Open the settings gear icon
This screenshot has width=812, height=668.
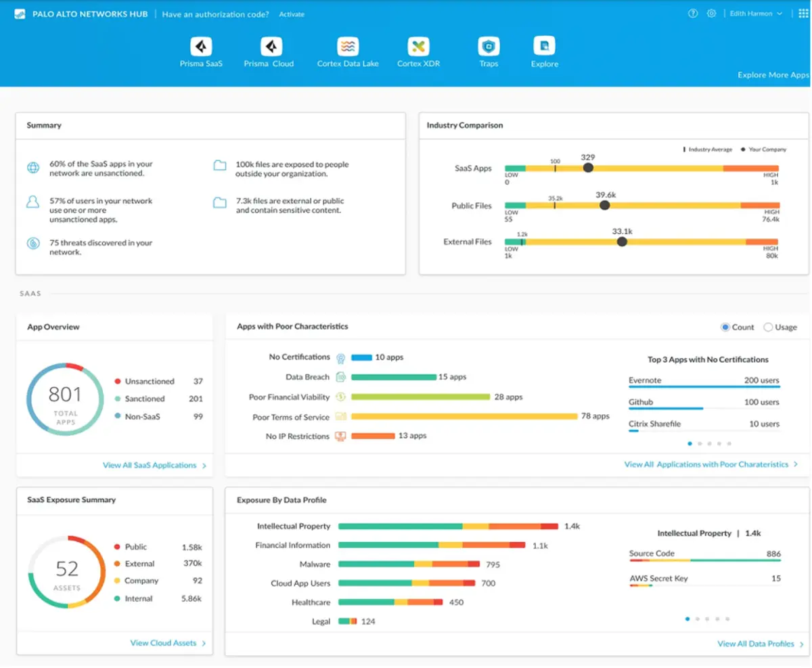(711, 14)
